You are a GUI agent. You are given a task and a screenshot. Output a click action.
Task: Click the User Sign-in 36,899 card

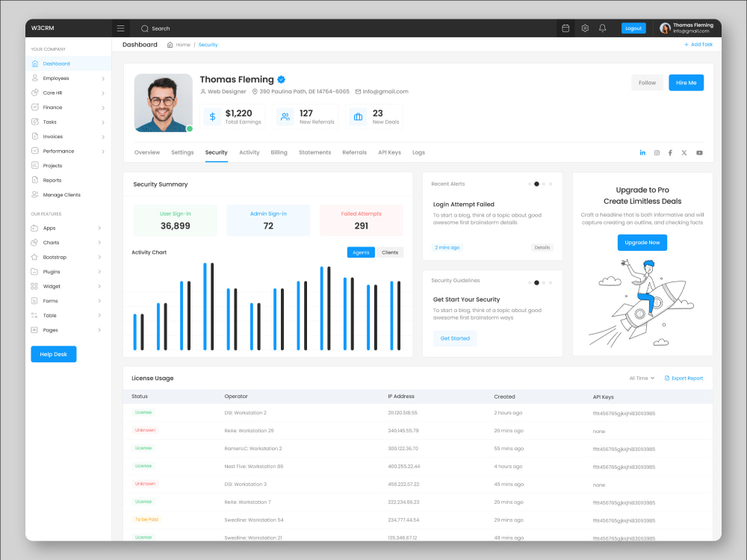176,220
